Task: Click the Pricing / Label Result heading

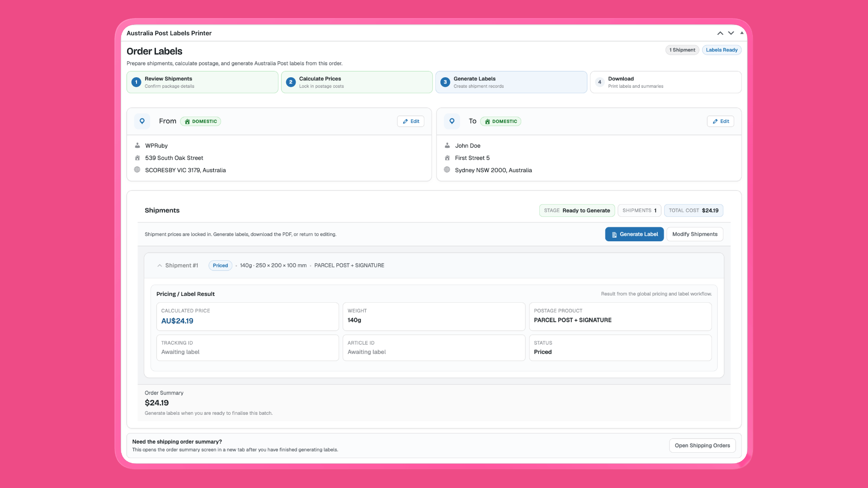Action: (185, 294)
